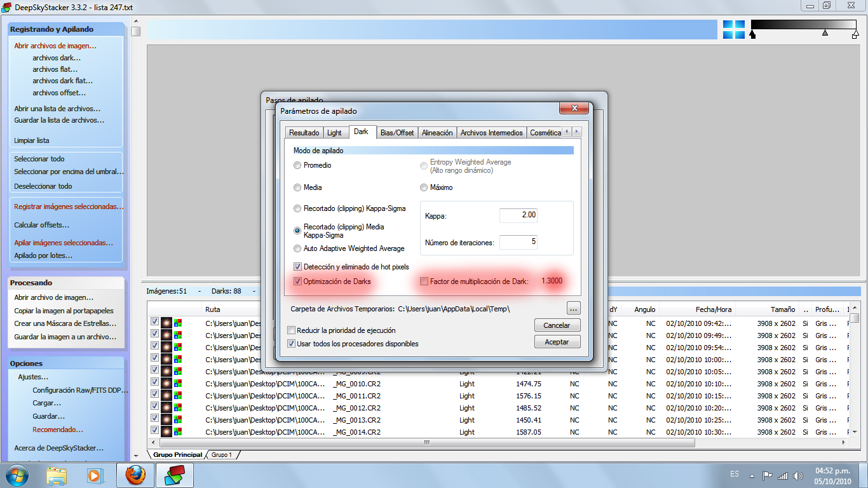The image size is (868, 488).
Task: Click the Action Center flag tray icon
Action: (767, 475)
